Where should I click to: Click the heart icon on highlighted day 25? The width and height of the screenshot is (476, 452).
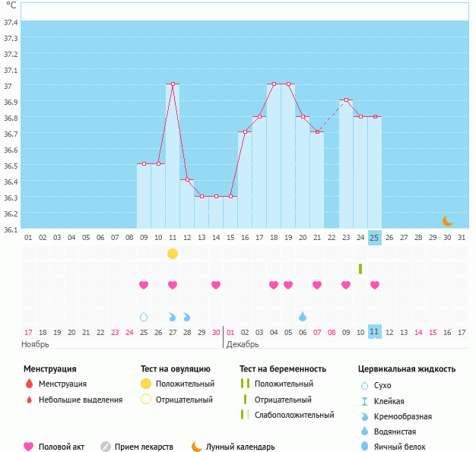(375, 285)
